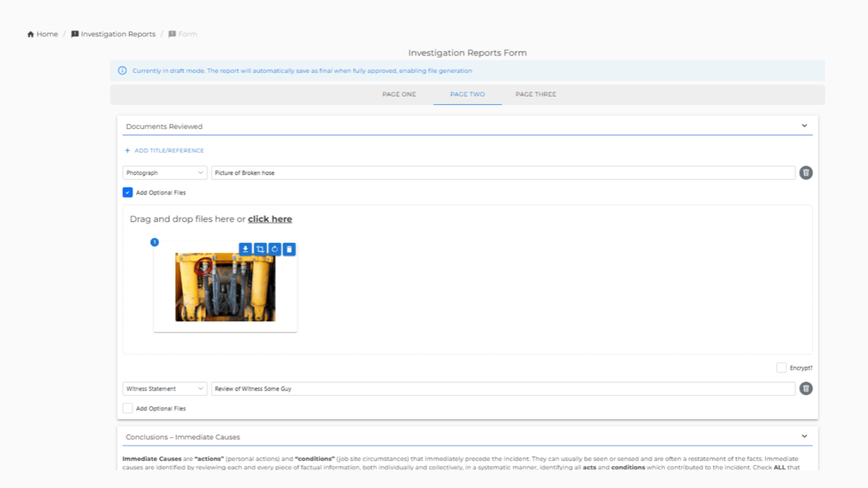Open the Witness Statement type dropdown
This screenshot has width=868, height=488.
point(165,388)
